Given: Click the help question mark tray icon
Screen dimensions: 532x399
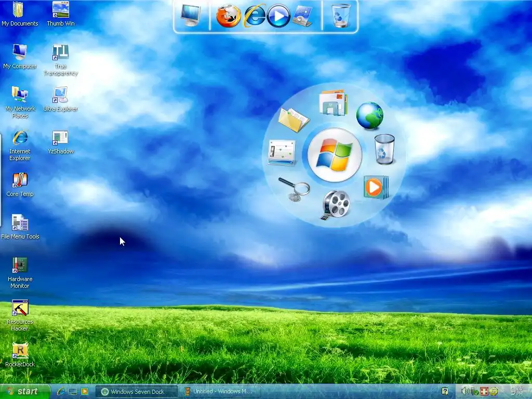Looking at the screenshot, I should (x=445, y=392).
